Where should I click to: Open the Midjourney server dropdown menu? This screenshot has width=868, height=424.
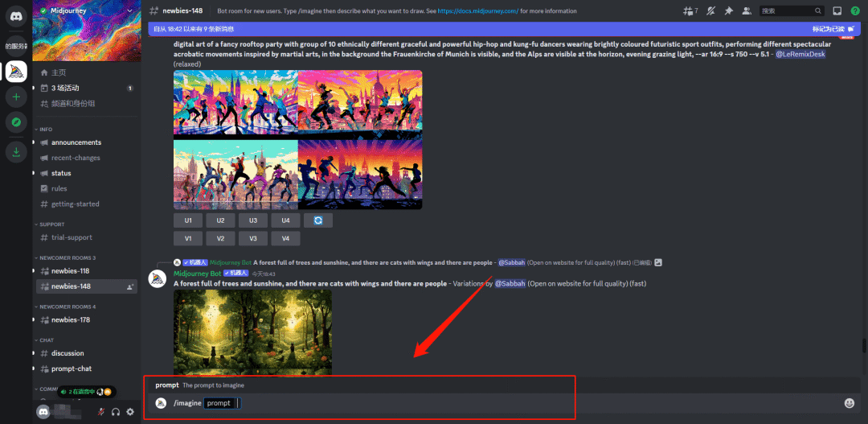[x=84, y=10]
